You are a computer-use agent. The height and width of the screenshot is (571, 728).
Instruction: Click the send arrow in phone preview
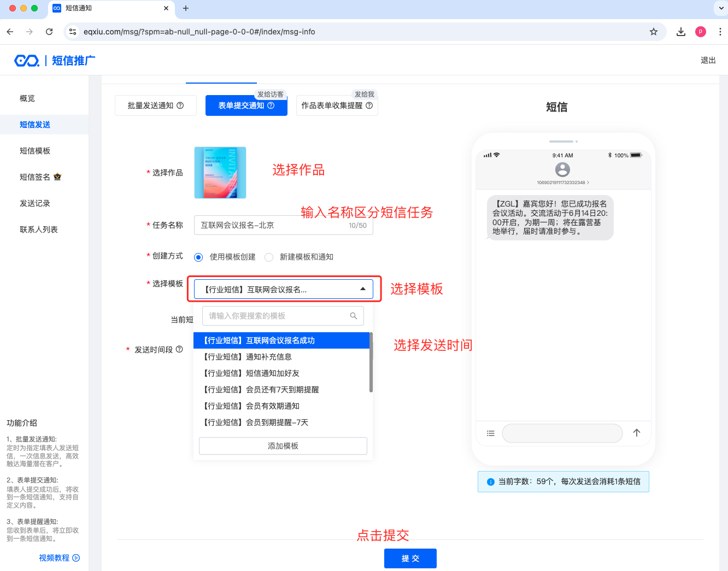637,433
